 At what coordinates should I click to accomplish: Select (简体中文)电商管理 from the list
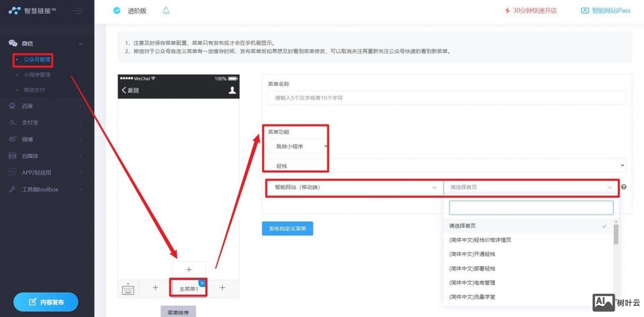pos(472,283)
